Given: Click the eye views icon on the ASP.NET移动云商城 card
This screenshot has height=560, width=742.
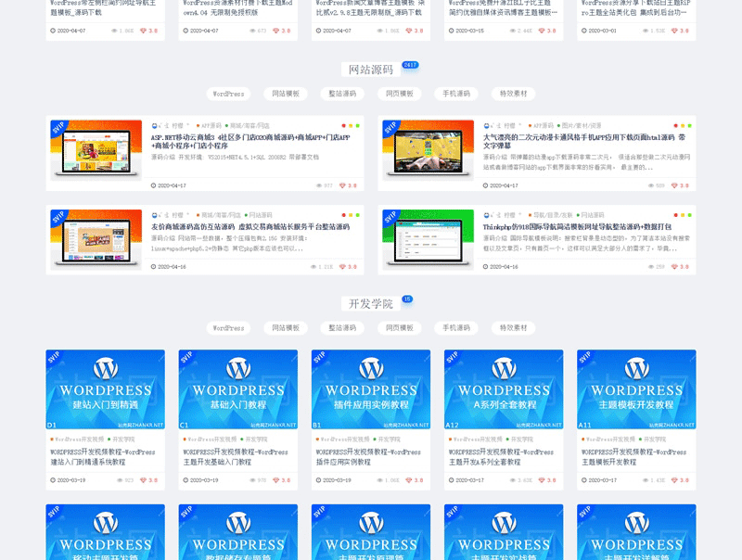Looking at the screenshot, I should (319, 185).
